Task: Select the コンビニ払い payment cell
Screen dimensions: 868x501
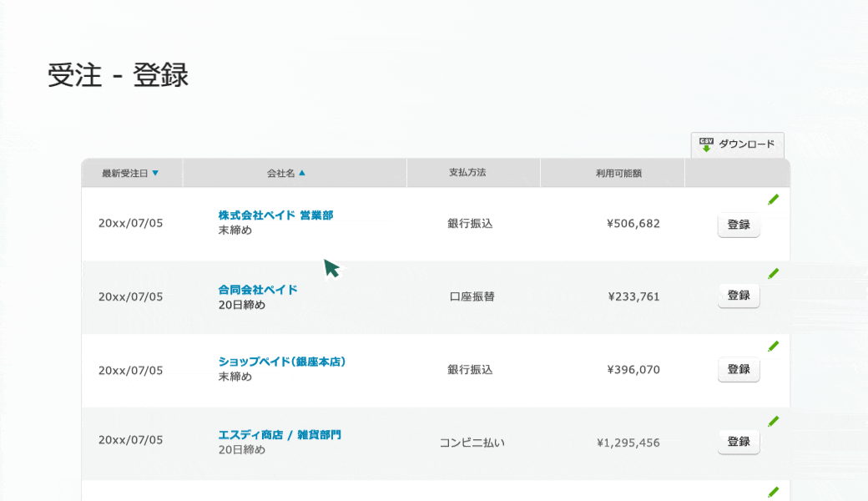Action: click(472, 443)
